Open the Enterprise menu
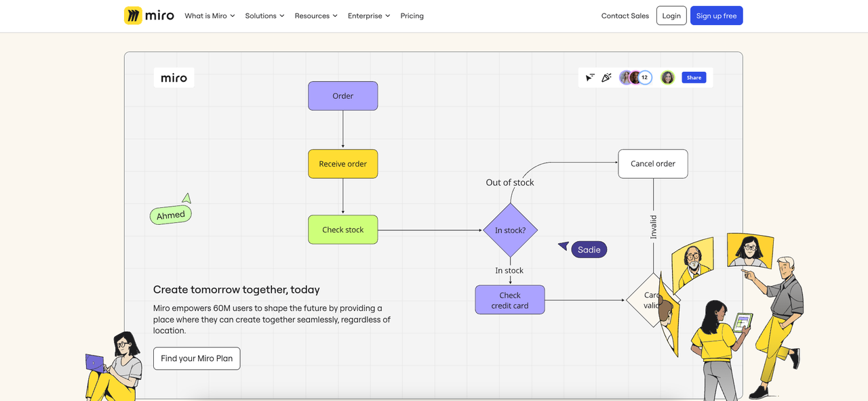This screenshot has height=401, width=868. click(x=369, y=16)
